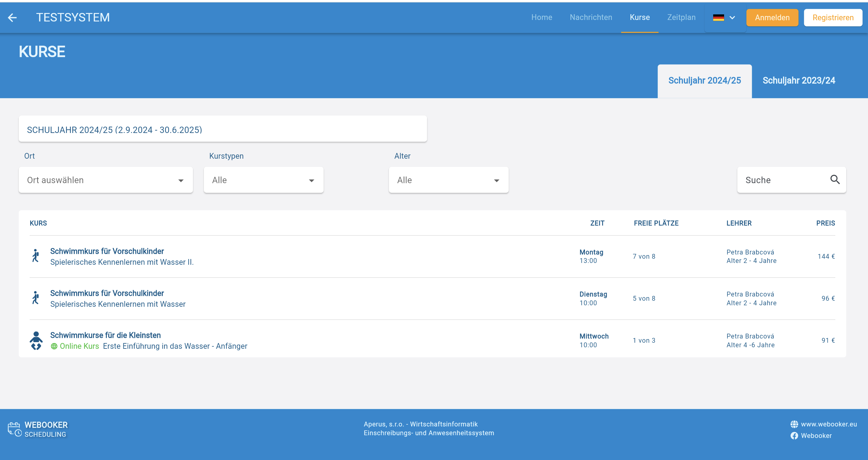Click the search magnifier icon
Image resolution: width=868 pixels, height=460 pixels.
pos(835,180)
